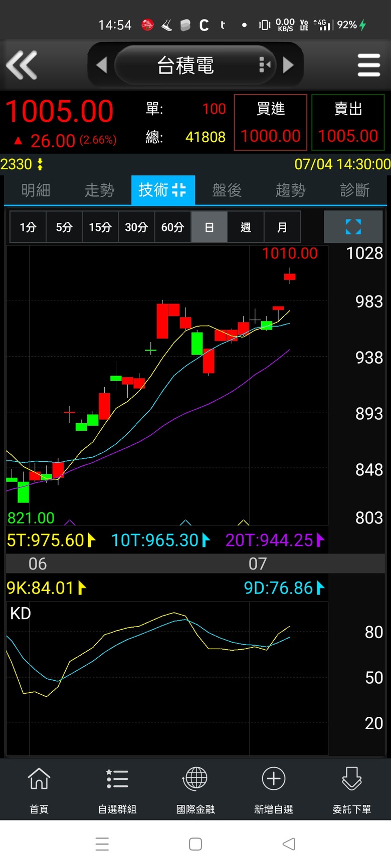Tap 新增自選 plus icon
Viewport: 391px width, 868px height.
[274, 790]
